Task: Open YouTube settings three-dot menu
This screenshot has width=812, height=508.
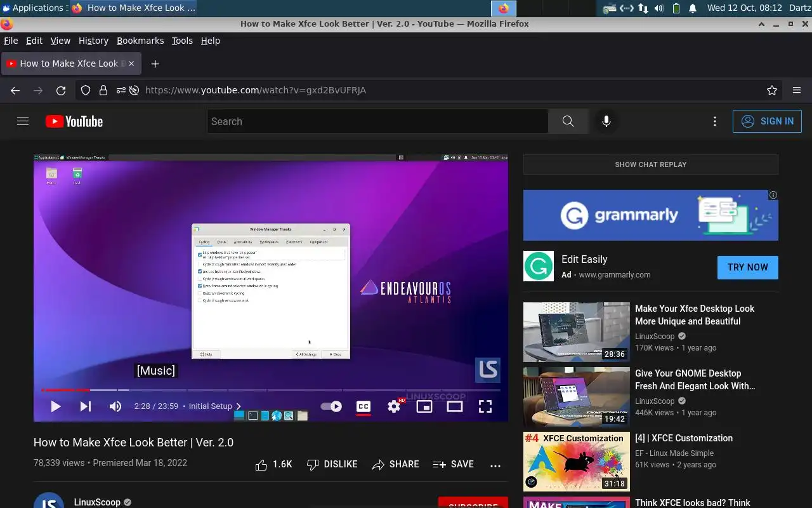Action: 715,121
